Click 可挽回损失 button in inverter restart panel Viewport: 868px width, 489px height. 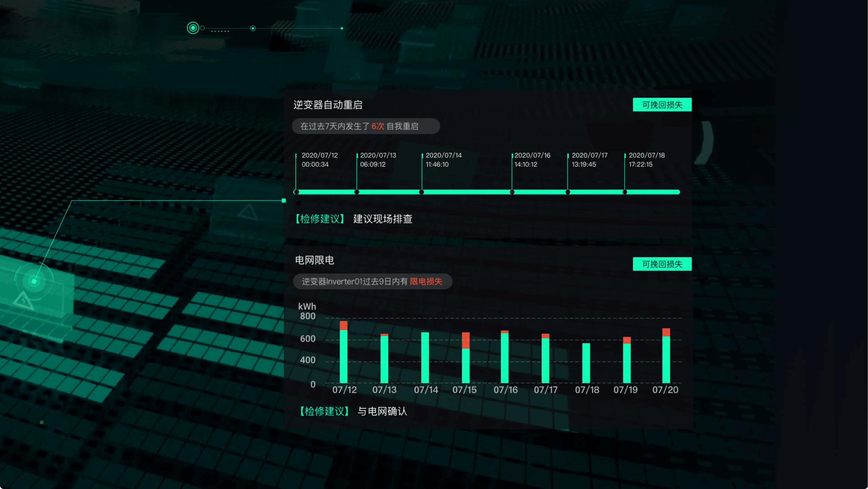[x=662, y=105]
